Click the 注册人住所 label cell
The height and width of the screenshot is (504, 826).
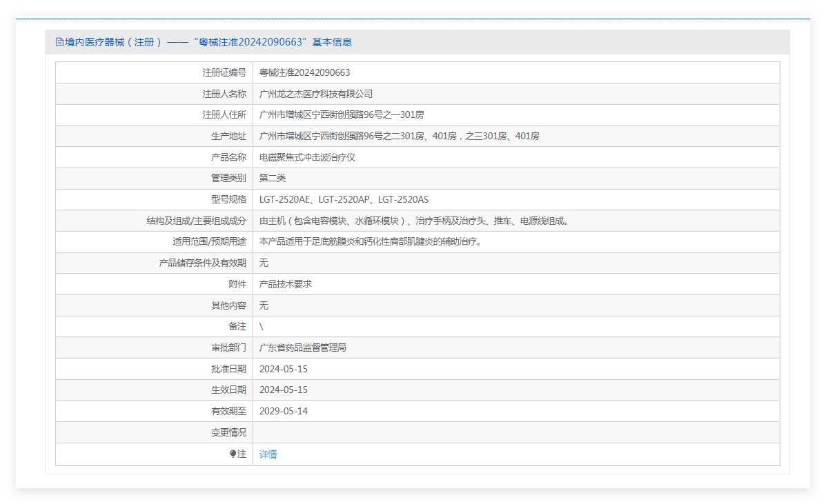pyautogui.click(x=155, y=114)
